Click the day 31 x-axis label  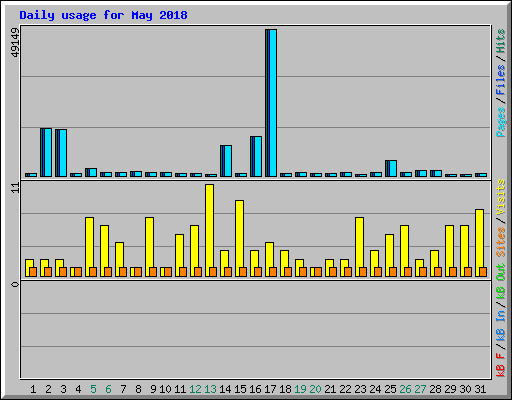tap(480, 389)
